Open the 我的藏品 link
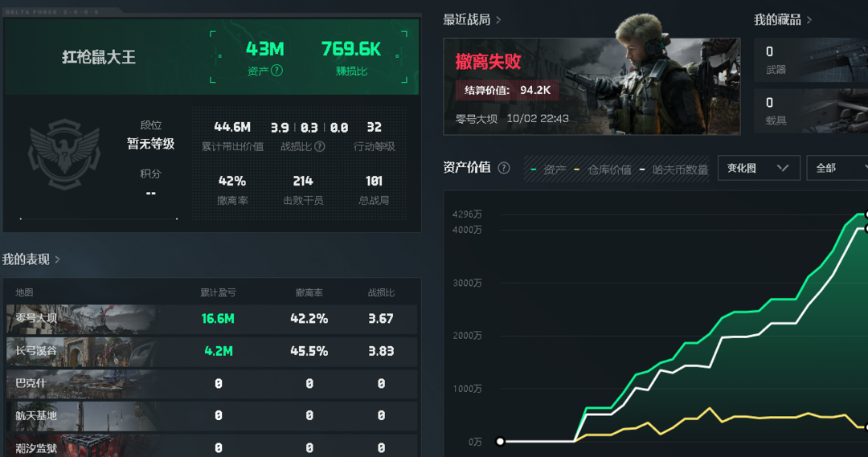The image size is (868, 457). click(782, 19)
